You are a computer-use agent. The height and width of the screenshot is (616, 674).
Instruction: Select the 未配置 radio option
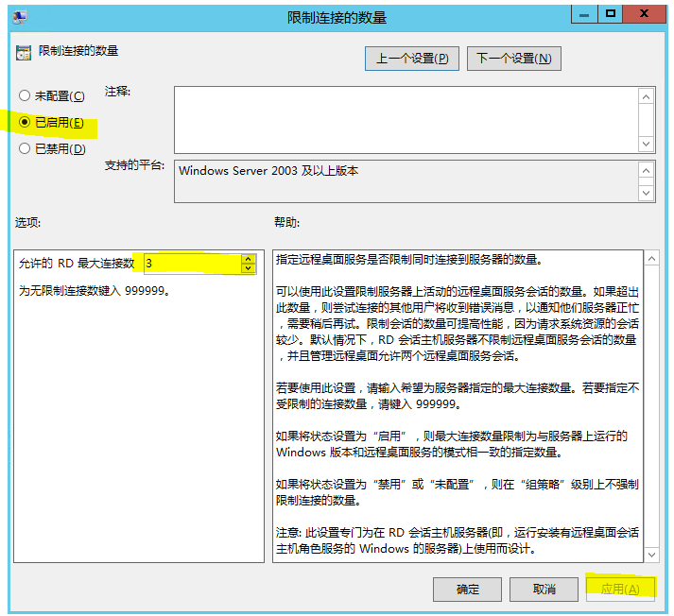[x=25, y=96]
